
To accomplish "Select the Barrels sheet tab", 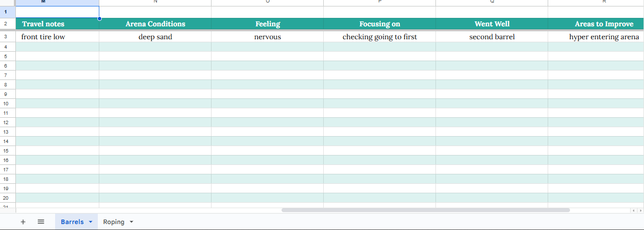I will click(x=72, y=222).
